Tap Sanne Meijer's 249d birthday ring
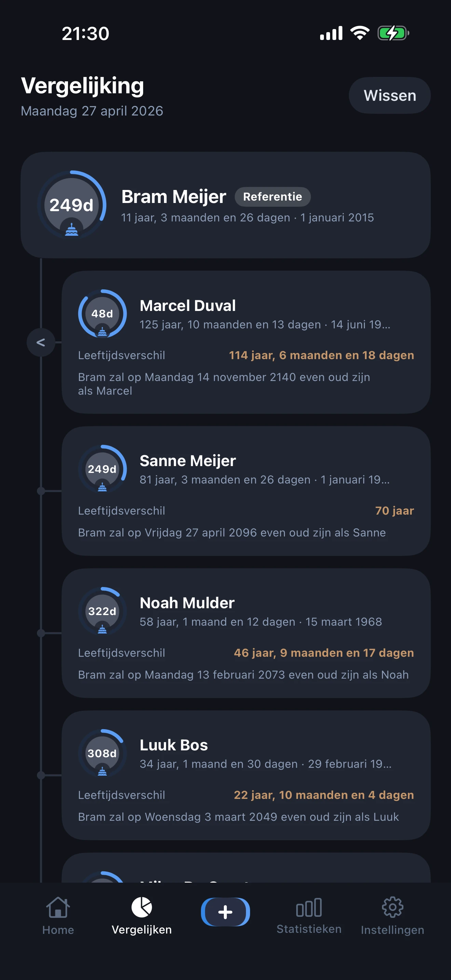451x980 pixels. pyautogui.click(x=102, y=469)
